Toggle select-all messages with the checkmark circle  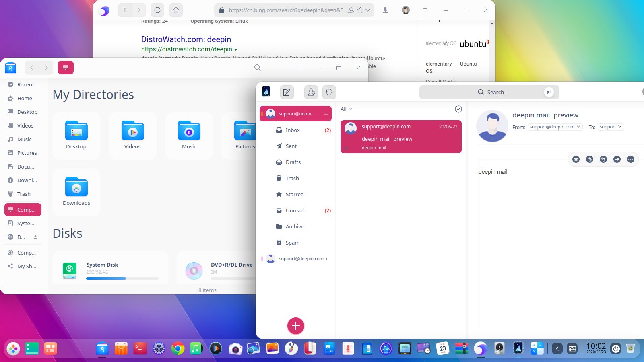458,109
